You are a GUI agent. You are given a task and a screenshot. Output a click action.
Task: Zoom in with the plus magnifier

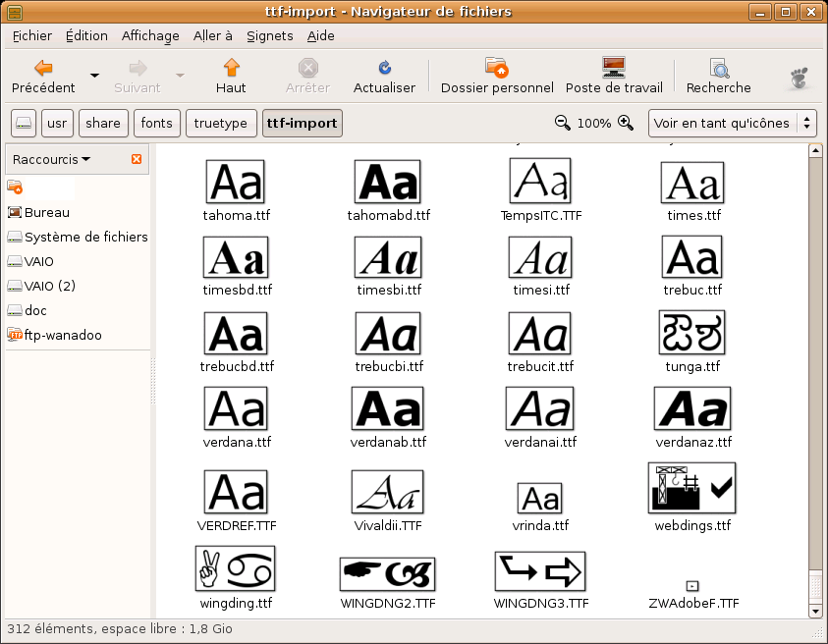625,123
